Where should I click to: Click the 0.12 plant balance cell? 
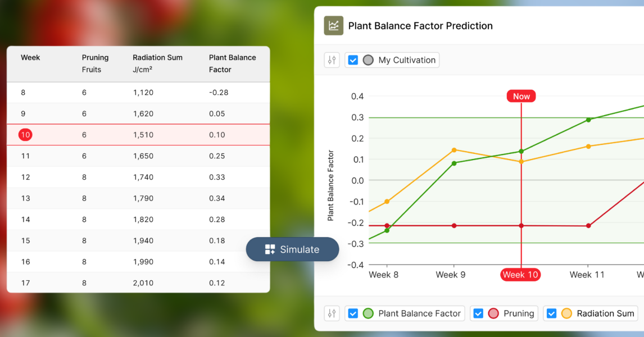(217, 283)
